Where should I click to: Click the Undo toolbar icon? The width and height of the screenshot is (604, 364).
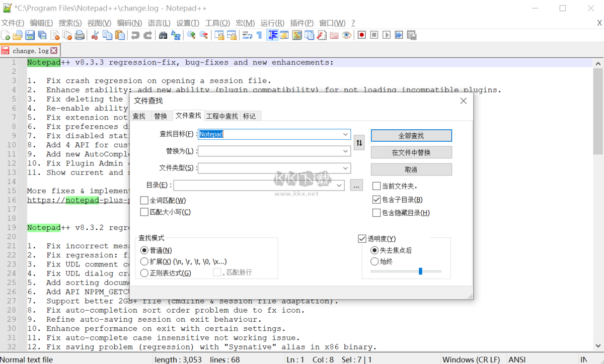point(135,35)
